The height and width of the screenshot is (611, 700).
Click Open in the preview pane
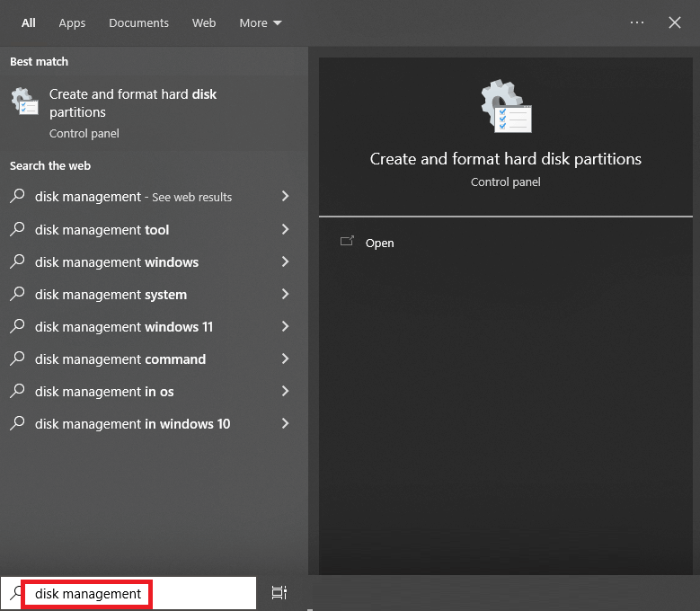point(379,243)
